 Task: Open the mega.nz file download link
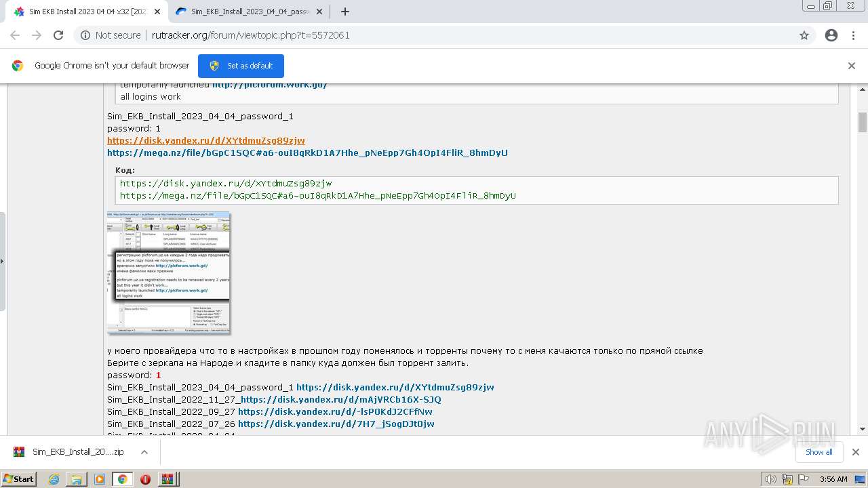point(307,153)
